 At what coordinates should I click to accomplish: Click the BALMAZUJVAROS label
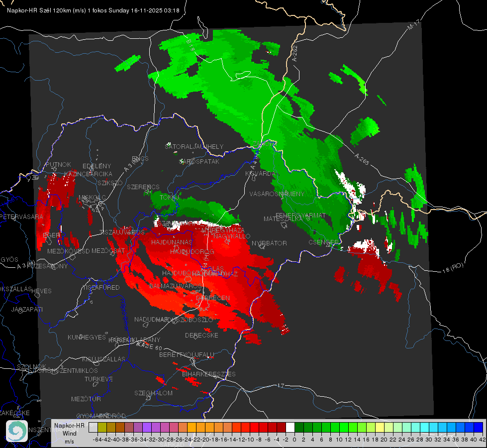(x=176, y=286)
